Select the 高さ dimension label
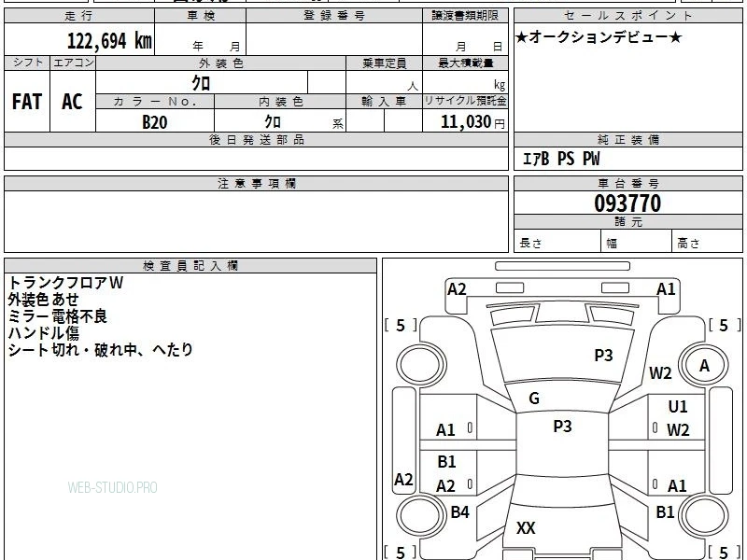The width and height of the screenshot is (747, 560). (x=688, y=243)
